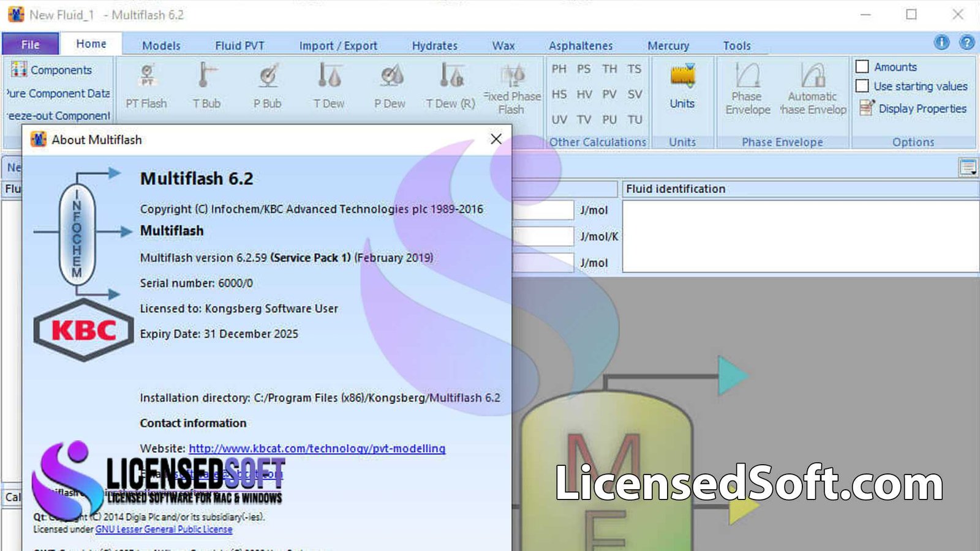
Task: Open the Fixed Phase Flash tool
Action: 512,89
